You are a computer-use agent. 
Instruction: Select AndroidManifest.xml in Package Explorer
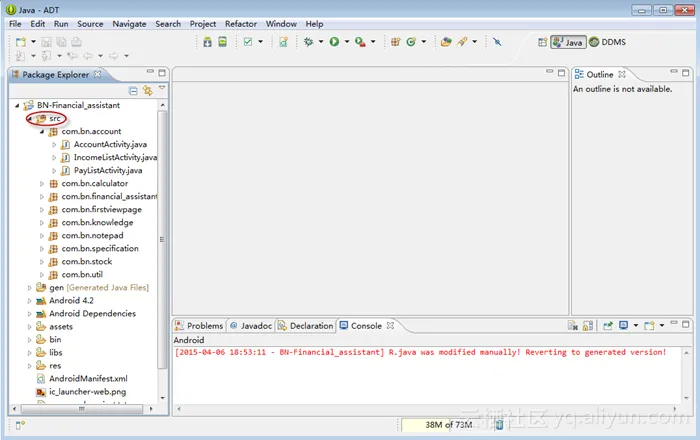tap(87, 379)
